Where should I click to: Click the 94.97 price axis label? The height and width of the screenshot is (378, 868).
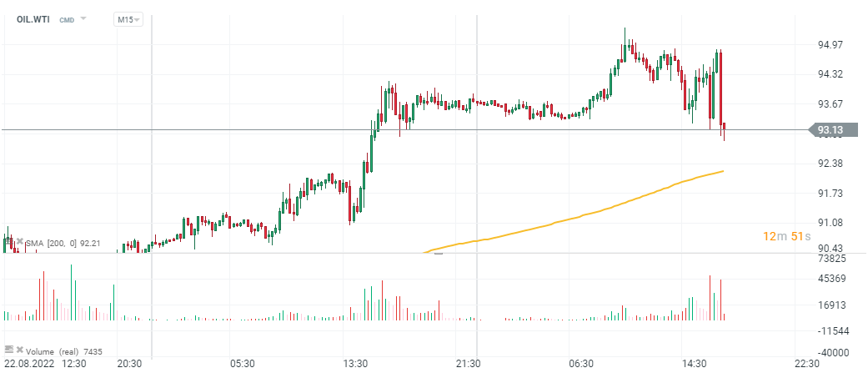pos(830,44)
